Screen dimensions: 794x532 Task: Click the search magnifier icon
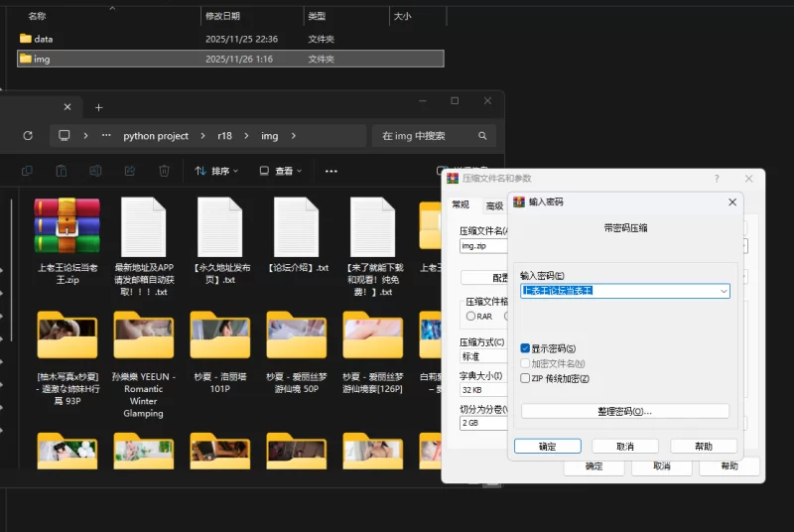pos(482,136)
